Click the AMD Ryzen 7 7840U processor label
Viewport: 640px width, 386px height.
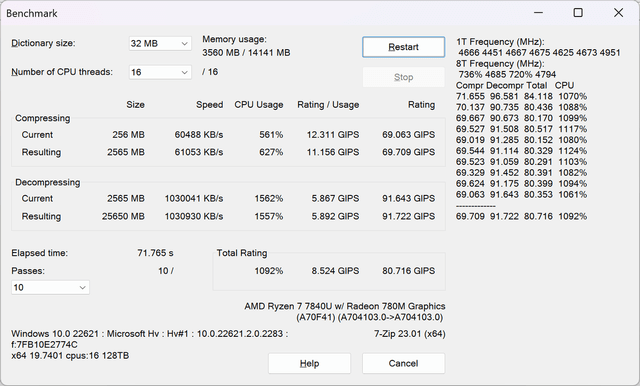pyautogui.click(x=345, y=306)
